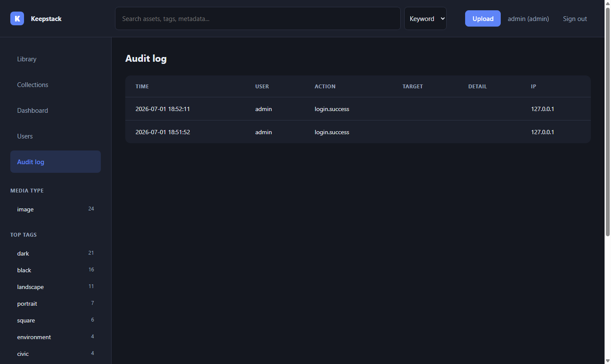Screen dimensions: 611x364
Task: Click admin in the 18:52:11 row
Action: coord(263,109)
